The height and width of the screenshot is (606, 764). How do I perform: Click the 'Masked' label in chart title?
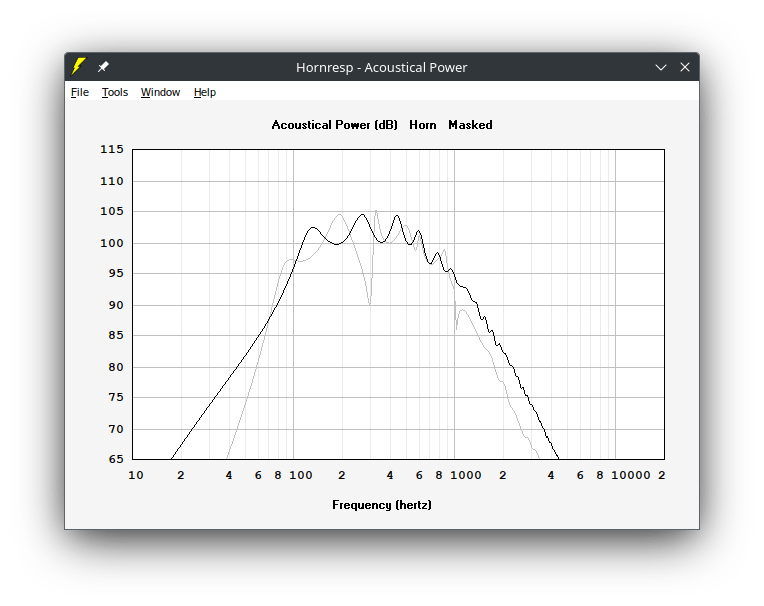470,125
